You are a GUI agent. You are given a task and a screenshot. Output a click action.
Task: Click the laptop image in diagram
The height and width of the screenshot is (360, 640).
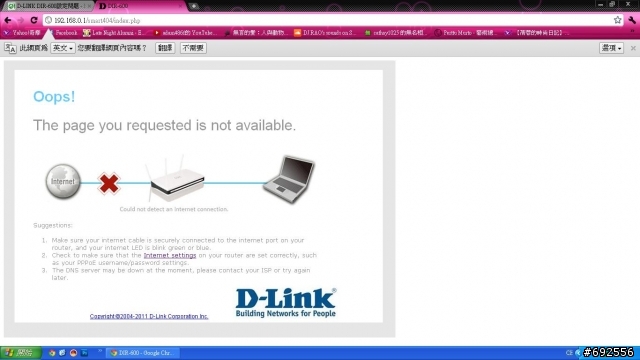point(290,179)
